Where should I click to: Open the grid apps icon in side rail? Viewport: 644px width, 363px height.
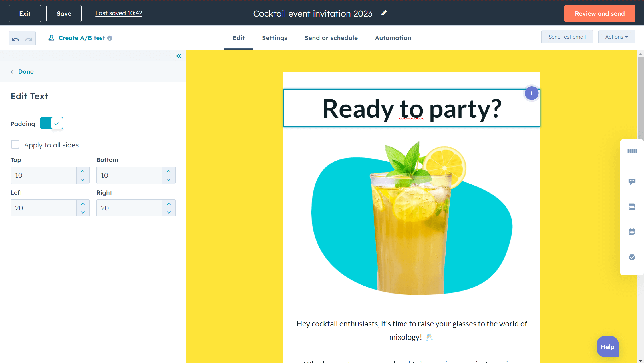click(x=632, y=151)
